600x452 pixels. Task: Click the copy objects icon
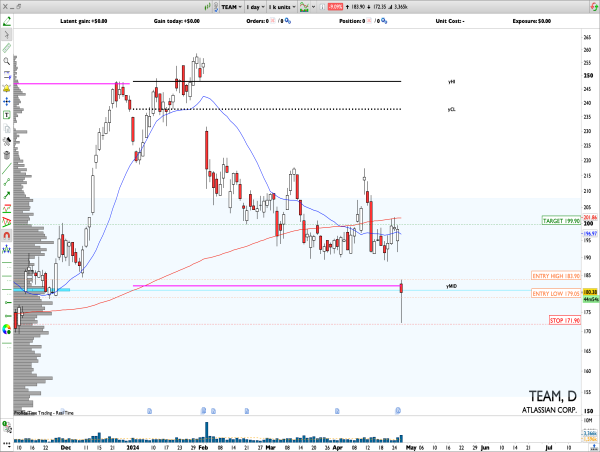pos(7,129)
